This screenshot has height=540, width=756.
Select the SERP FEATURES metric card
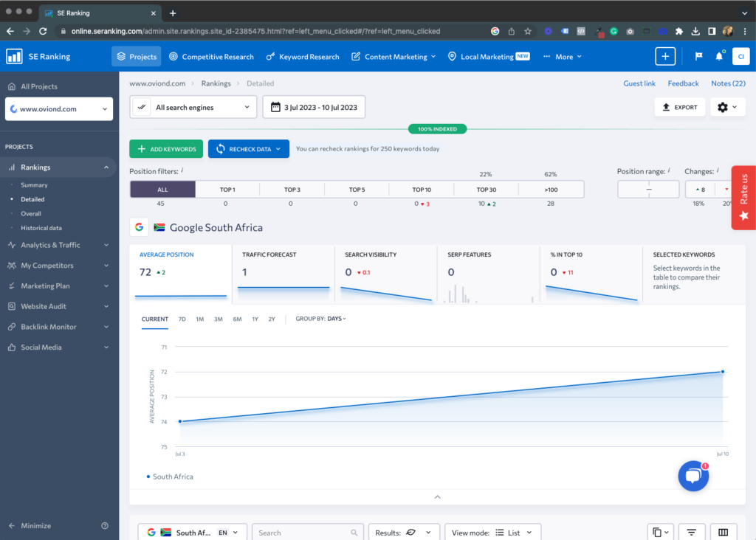click(x=489, y=274)
